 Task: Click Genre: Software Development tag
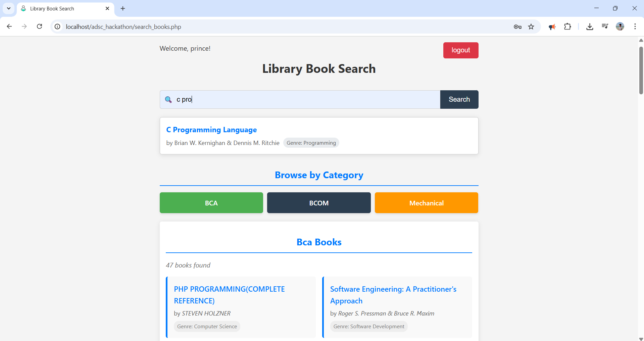(369, 327)
